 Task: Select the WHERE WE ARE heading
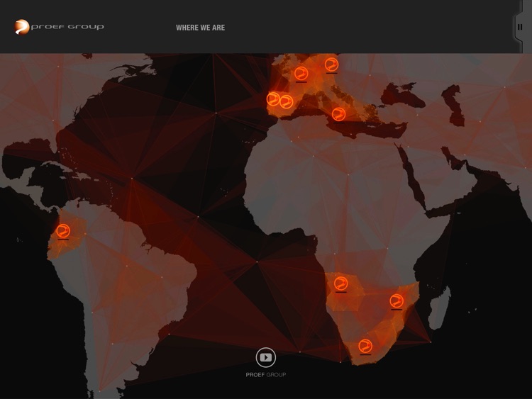200,28
